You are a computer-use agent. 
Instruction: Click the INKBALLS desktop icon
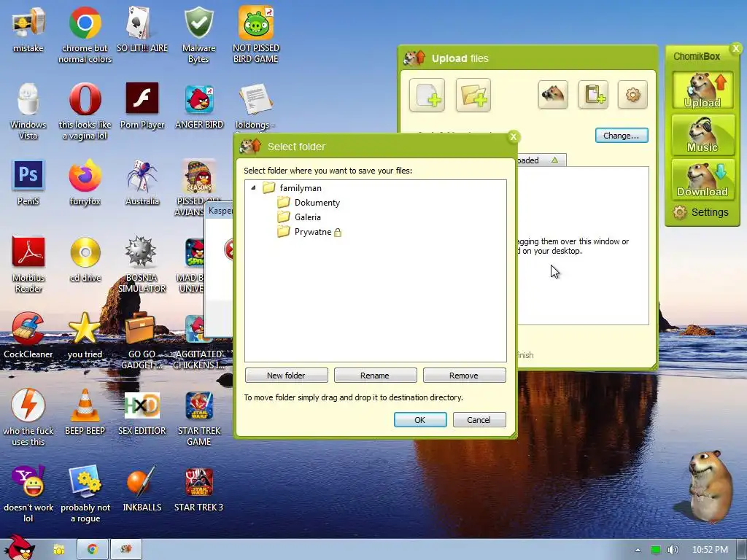pyautogui.click(x=142, y=489)
